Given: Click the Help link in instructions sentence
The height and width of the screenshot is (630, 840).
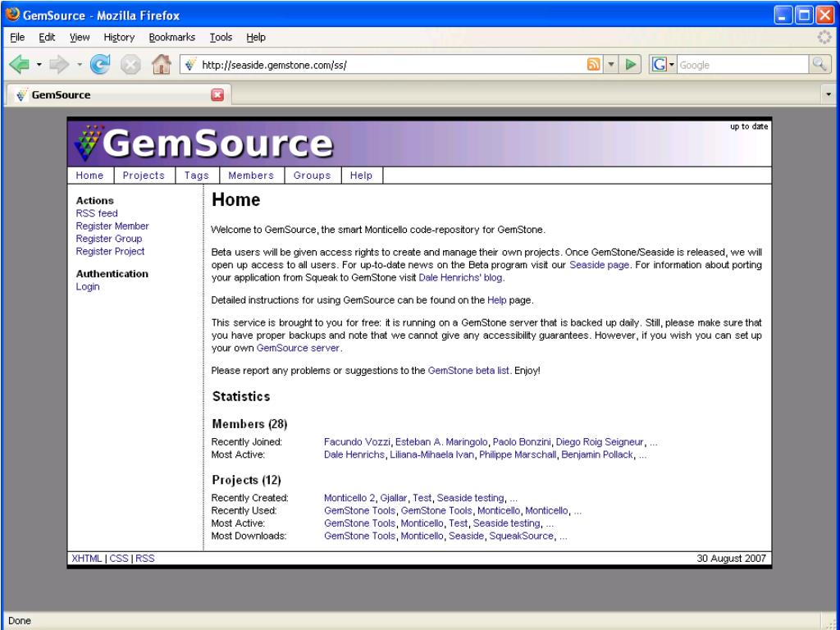Looking at the screenshot, I should pos(496,300).
